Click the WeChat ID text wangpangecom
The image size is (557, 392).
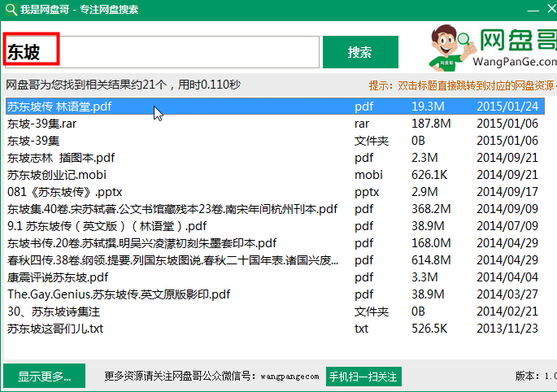tap(289, 377)
